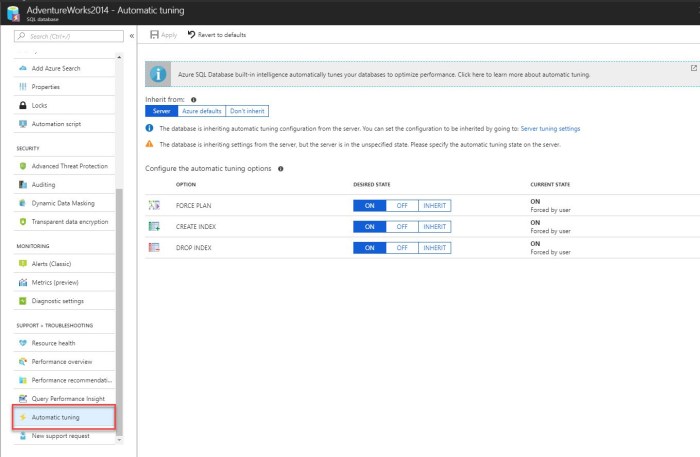Go to Diagnostic settings menu item
700x457 pixels.
click(58, 301)
